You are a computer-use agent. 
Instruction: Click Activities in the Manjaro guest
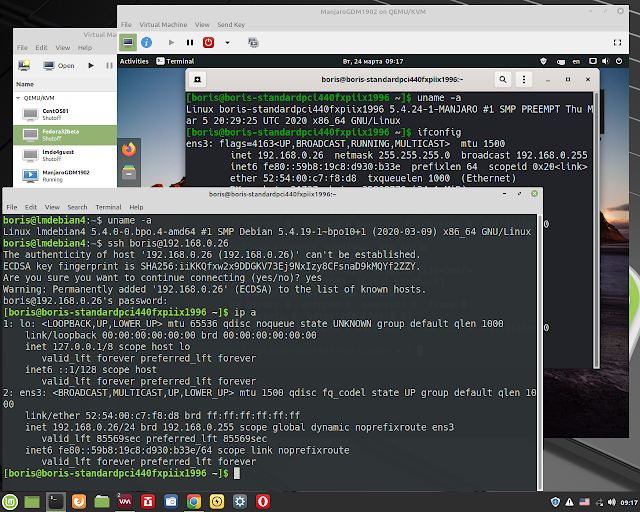(134, 61)
